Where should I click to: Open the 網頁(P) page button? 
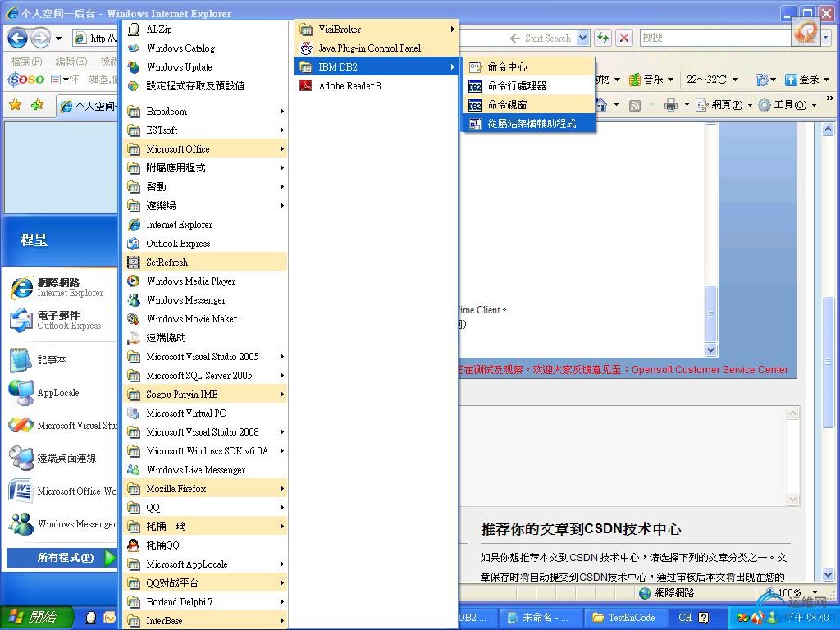[724, 105]
